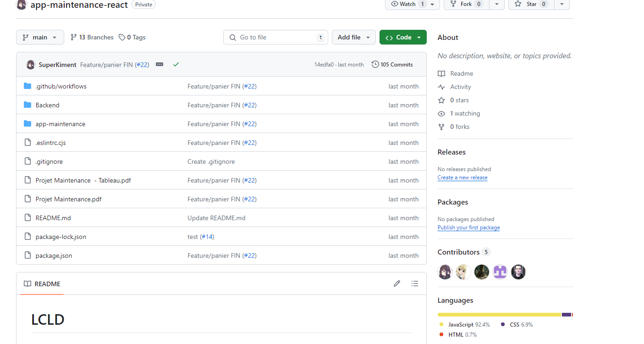Click the 1 watching link
The height and width of the screenshot is (344, 644).
pyautogui.click(x=465, y=113)
